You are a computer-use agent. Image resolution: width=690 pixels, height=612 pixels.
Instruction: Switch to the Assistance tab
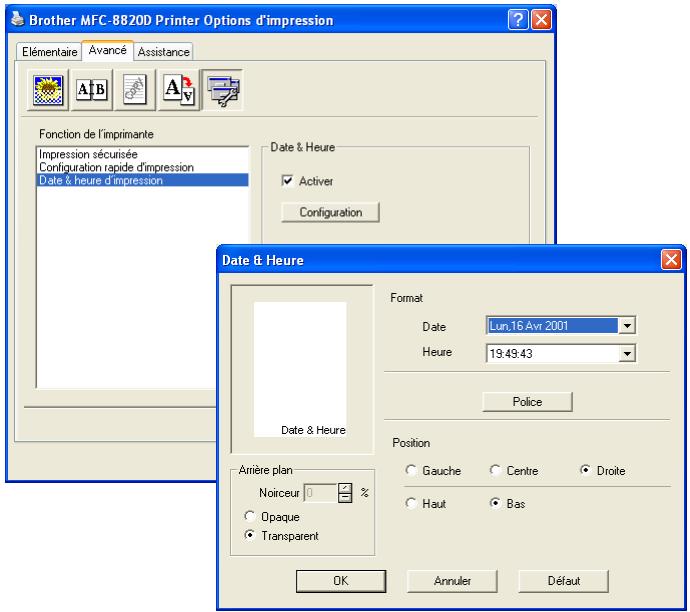click(x=163, y=52)
